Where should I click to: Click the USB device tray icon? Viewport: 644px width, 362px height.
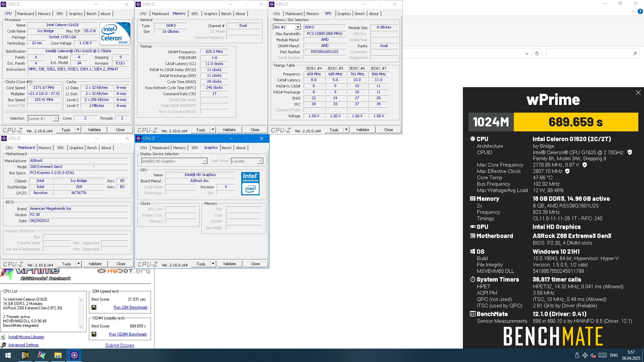[577, 355]
